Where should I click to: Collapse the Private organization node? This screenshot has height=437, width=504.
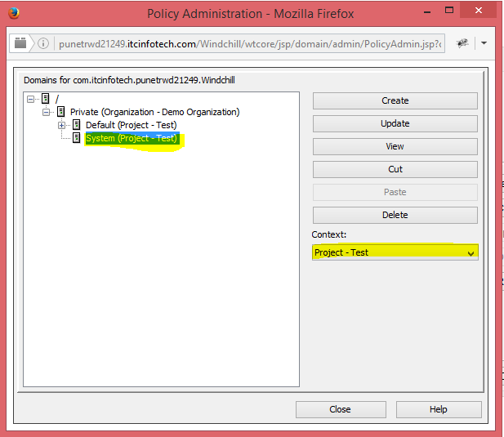click(x=46, y=112)
